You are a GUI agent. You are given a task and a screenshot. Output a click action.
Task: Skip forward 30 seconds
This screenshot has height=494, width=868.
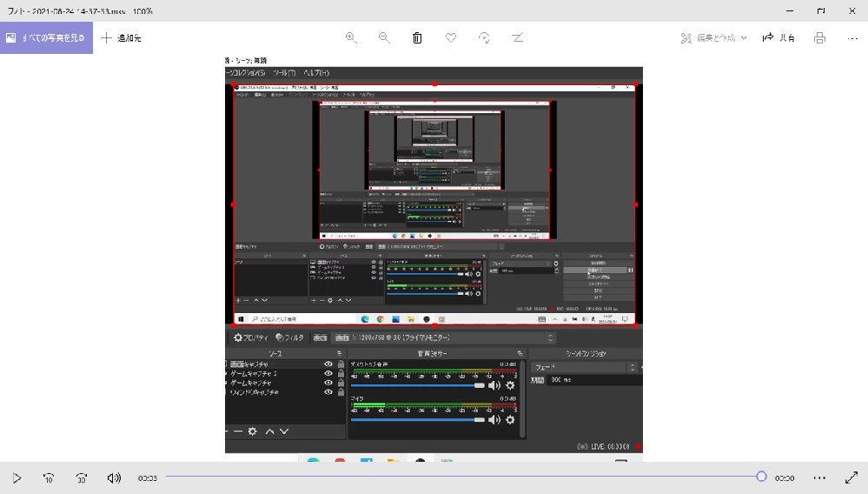(x=82, y=478)
